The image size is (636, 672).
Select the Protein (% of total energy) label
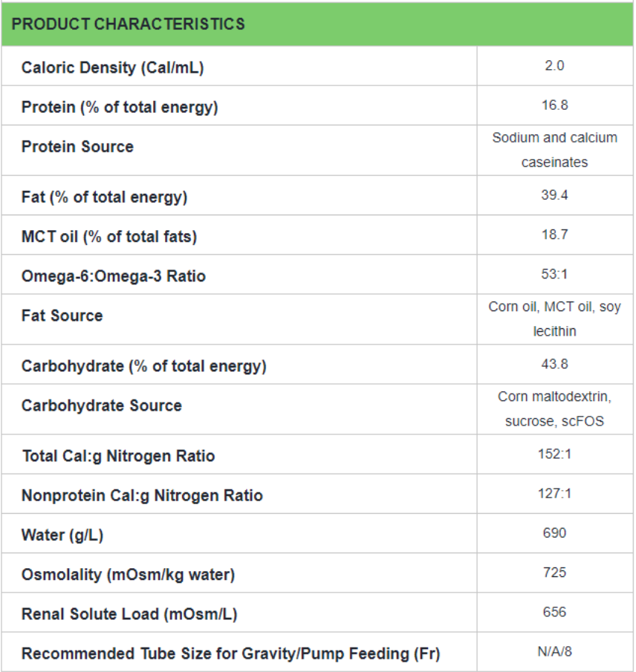[x=120, y=107]
